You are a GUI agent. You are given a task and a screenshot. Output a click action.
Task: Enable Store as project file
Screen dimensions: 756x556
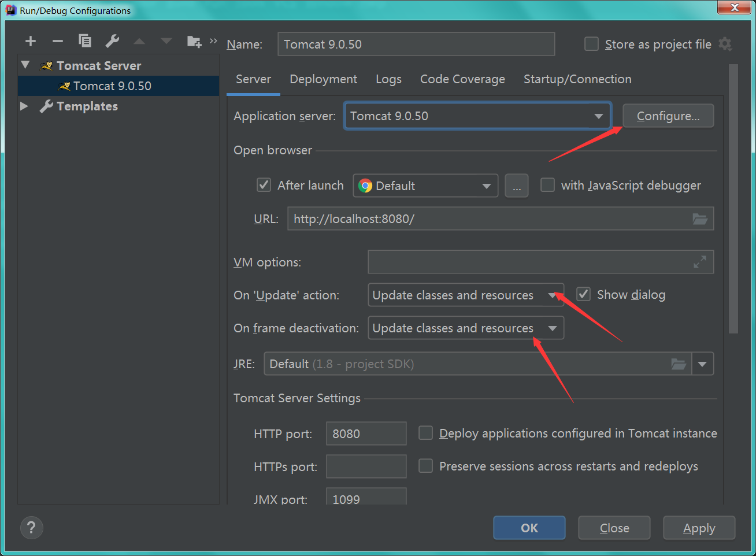tap(591, 44)
